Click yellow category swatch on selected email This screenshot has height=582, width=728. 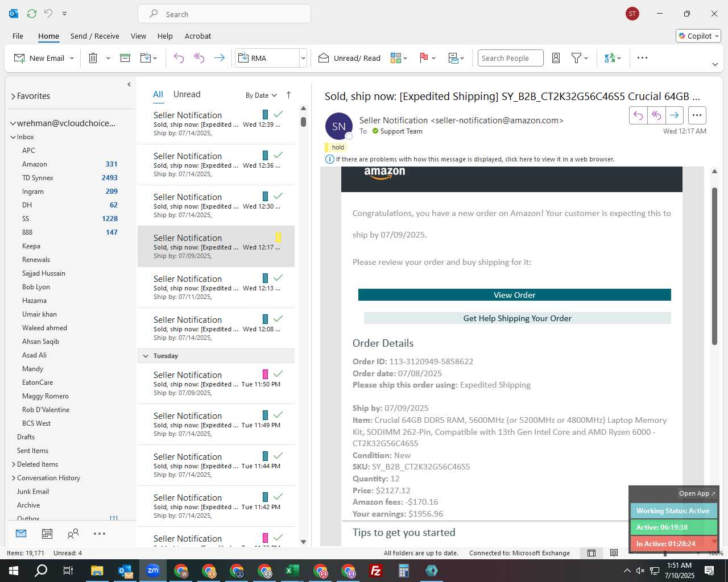[x=278, y=237]
